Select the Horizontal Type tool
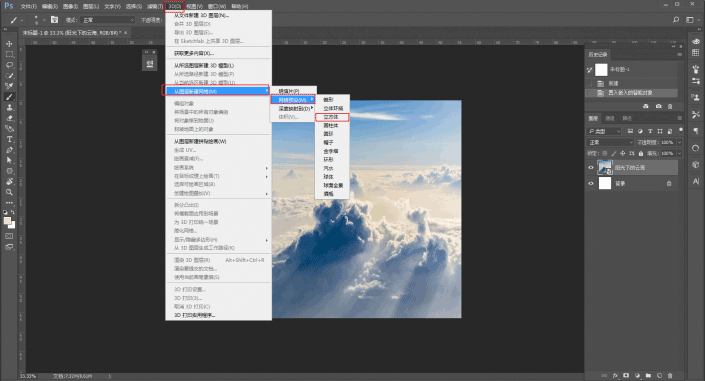Image resolution: width=705 pixels, height=381 pixels. tap(9, 139)
